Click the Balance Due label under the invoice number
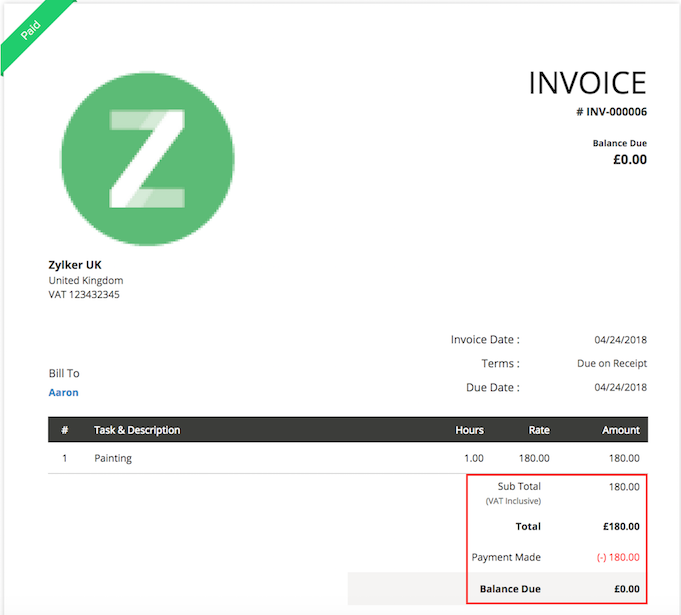Image resolution: width=681 pixels, height=615 pixels. [620, 143]
